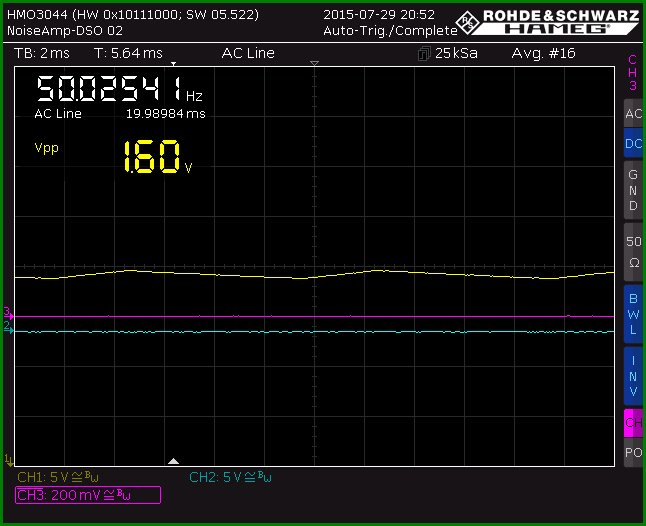Toggle BWL bandwidth limit

tap(634, 314)
